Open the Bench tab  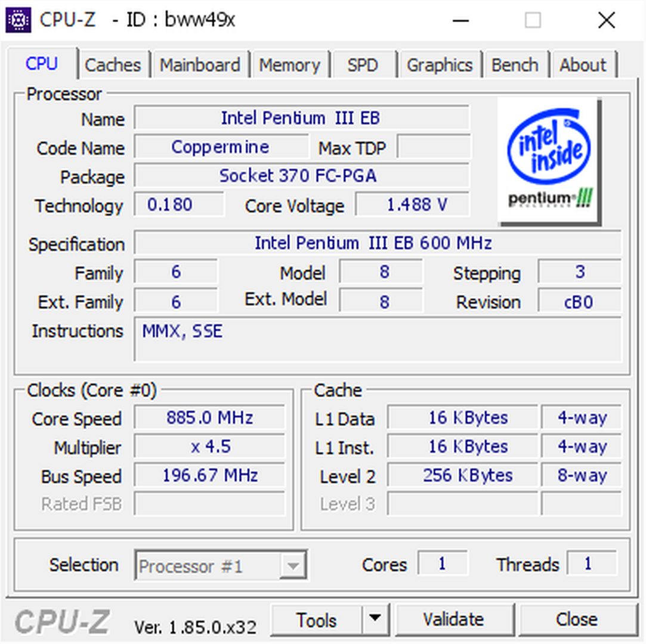tap(515, 65)
